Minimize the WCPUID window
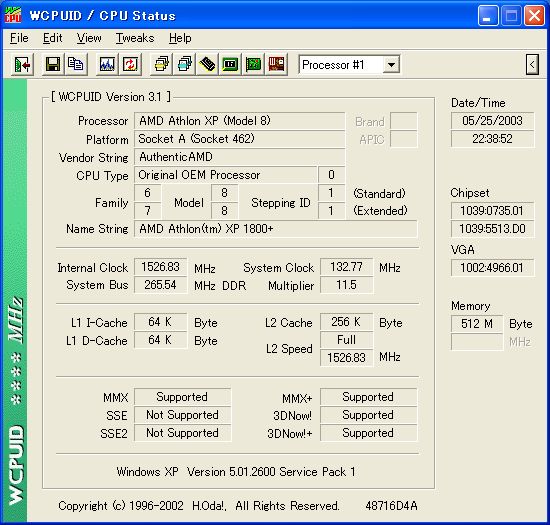 [x=488, y=16]
